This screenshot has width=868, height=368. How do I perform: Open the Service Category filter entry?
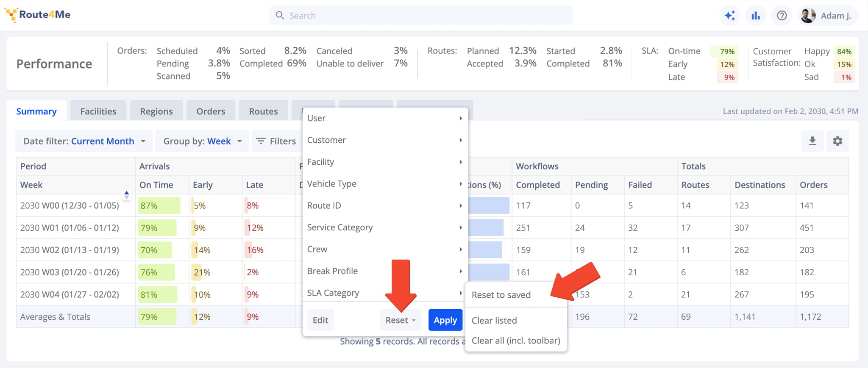385,227
